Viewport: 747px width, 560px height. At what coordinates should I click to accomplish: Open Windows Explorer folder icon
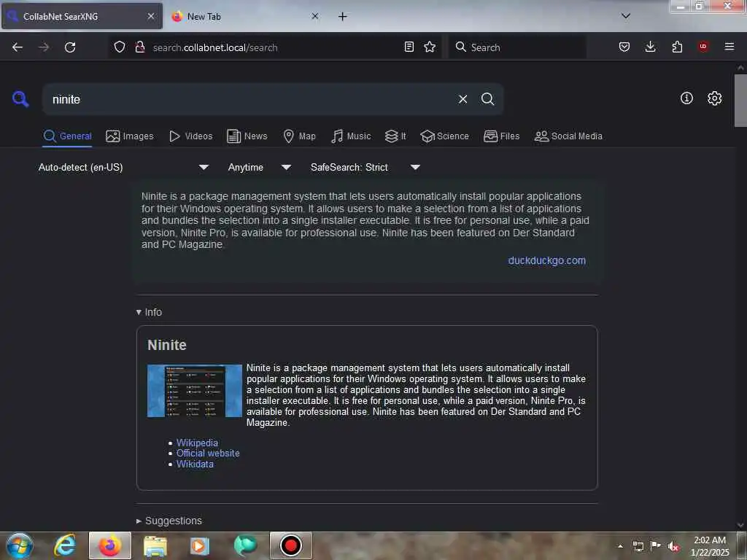point(155,545)
